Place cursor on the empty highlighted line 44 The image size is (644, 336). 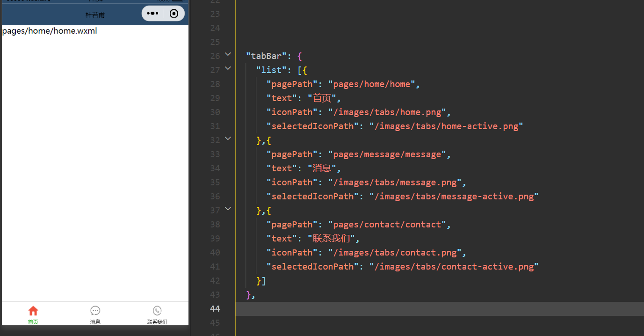(440, 309)
